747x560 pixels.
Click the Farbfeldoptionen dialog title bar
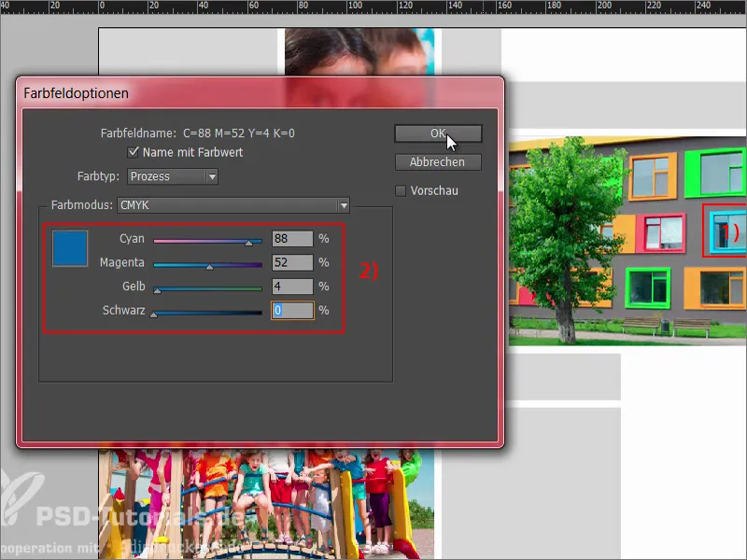click(x=260, y=92)
